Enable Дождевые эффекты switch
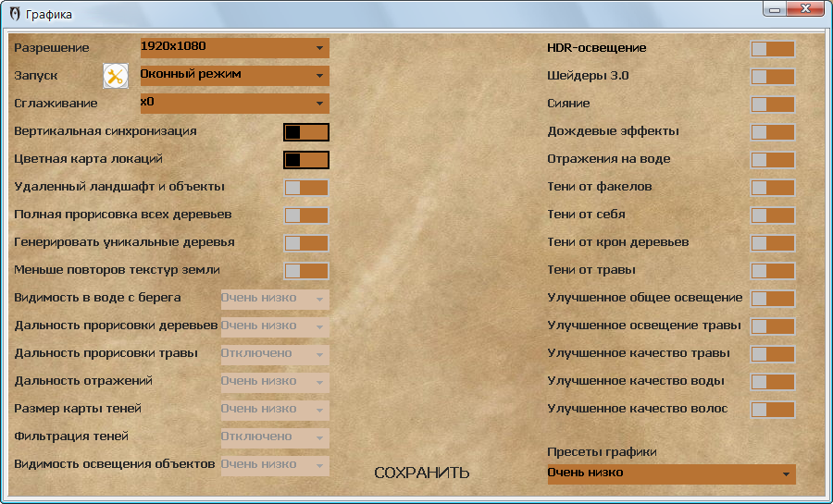The image size is (833, 504). pyautogui.click(x=772, y=131)
